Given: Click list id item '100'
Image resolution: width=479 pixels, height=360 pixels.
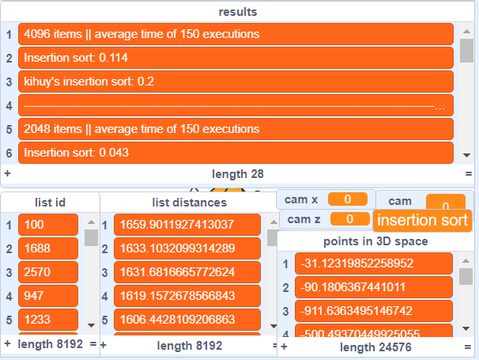Looking at the screenshot, I should pyautogui.click(x=48, y=225).
